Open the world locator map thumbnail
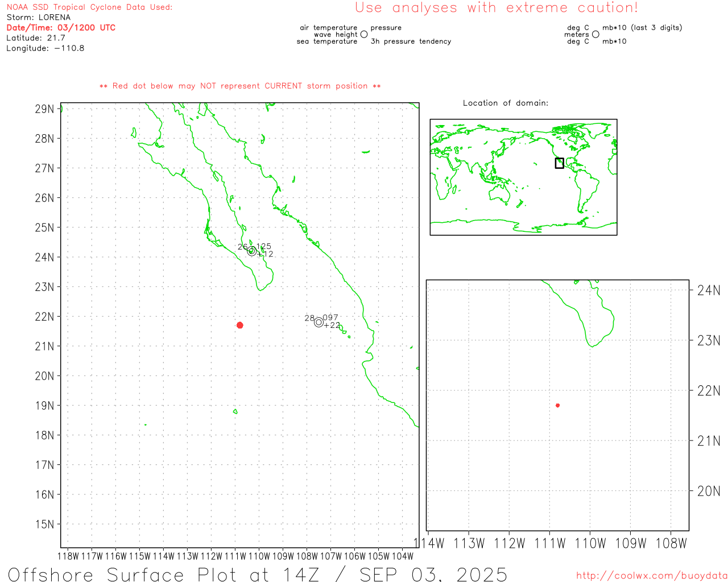The width and height of the screenshot is (728, 582). pyautogui.click(x=523, y=177)
